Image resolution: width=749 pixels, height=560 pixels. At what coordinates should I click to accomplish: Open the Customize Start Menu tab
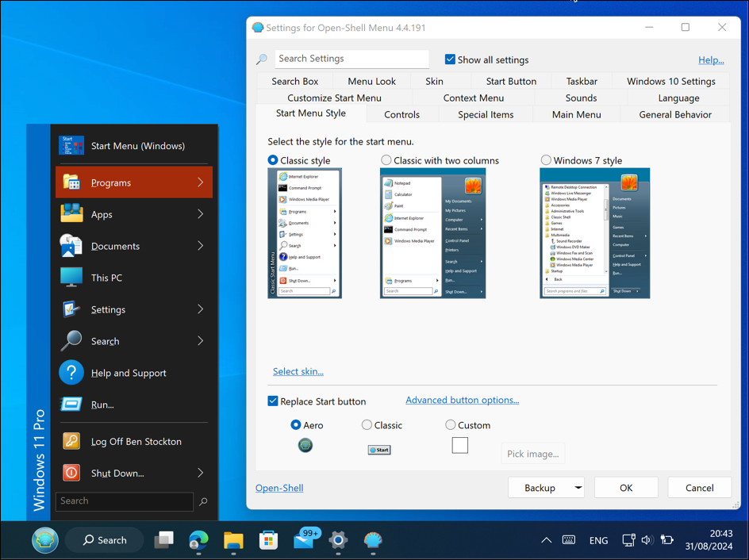point(334,98)
